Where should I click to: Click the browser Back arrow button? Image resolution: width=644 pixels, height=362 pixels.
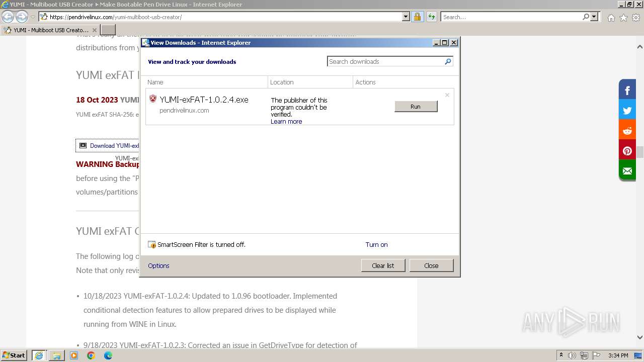point(8,17)
